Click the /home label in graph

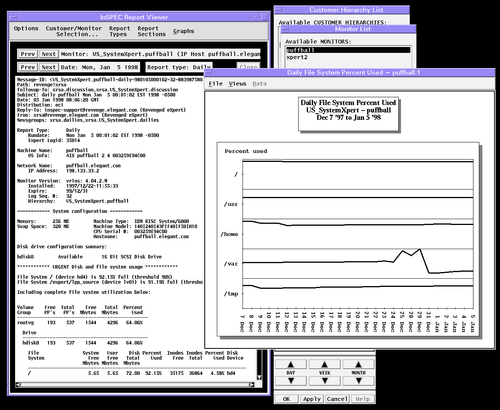[229, 234]
